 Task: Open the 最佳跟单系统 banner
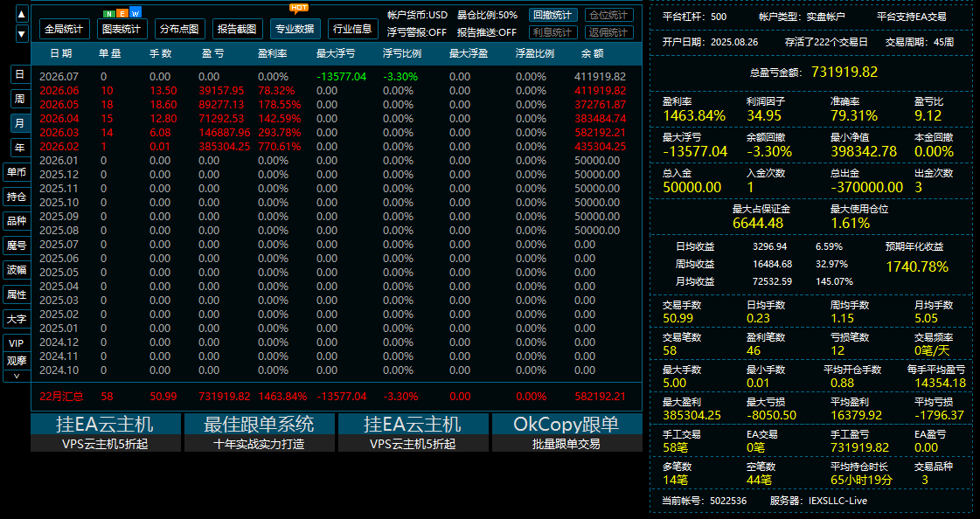point(260,432)
